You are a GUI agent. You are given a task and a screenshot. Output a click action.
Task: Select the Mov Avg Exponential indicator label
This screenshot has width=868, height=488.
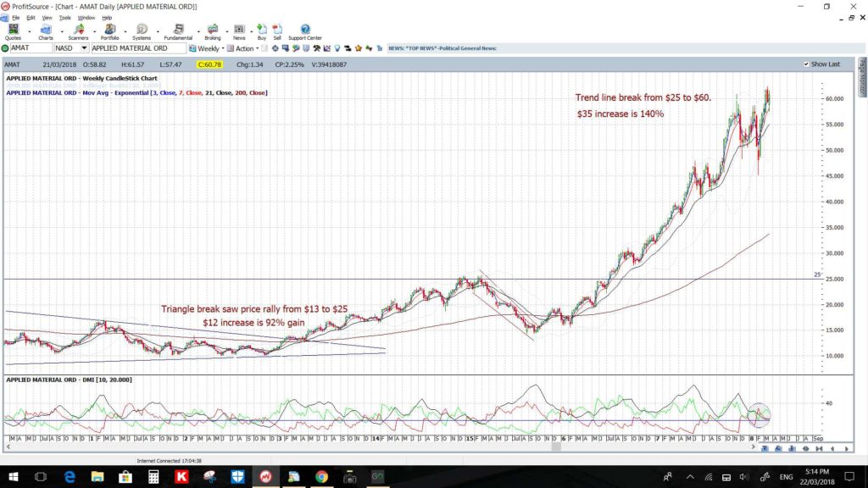coord(136,93)
